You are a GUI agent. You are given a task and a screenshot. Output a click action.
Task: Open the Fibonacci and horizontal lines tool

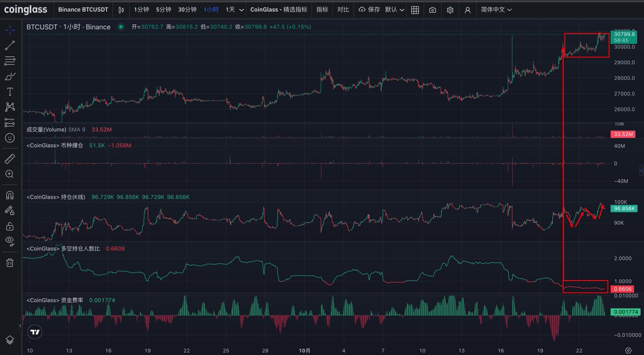tap(10, 61)
